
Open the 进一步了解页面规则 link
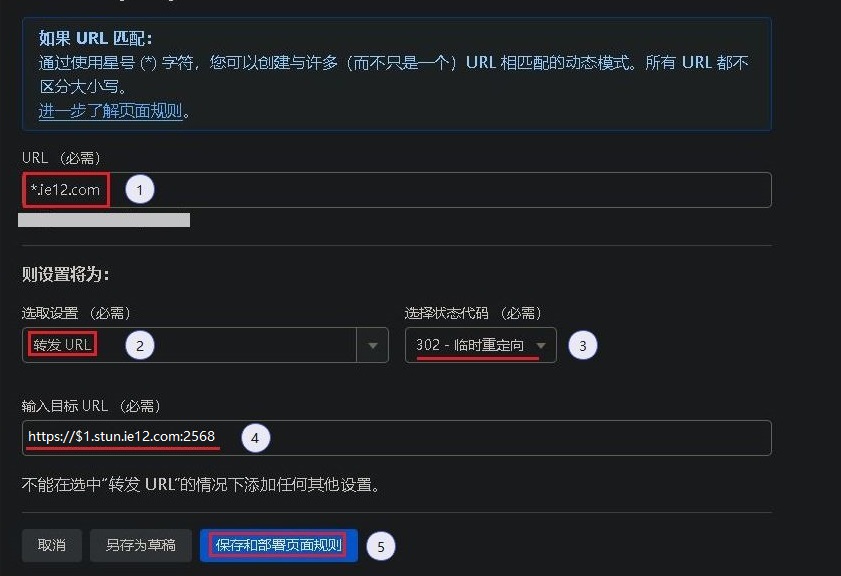(x=110, y=111)
